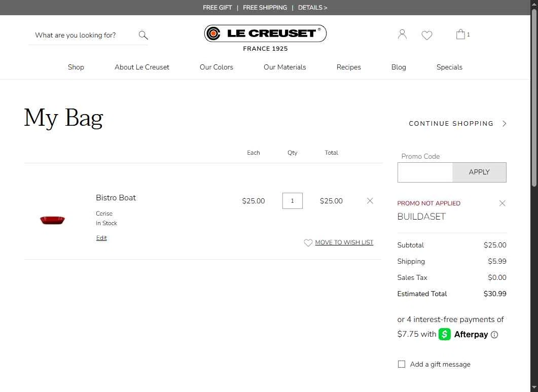Click the quantity field for Bistro Boat
The width and height of the screenshot is (538, 392).
[x=293, y=201]
